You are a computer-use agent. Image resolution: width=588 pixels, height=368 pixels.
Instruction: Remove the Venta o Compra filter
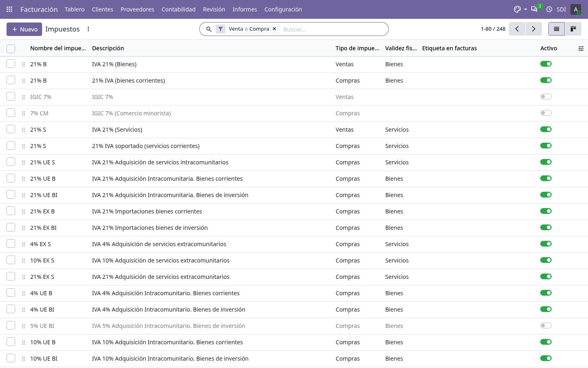[x=274, y=29]
